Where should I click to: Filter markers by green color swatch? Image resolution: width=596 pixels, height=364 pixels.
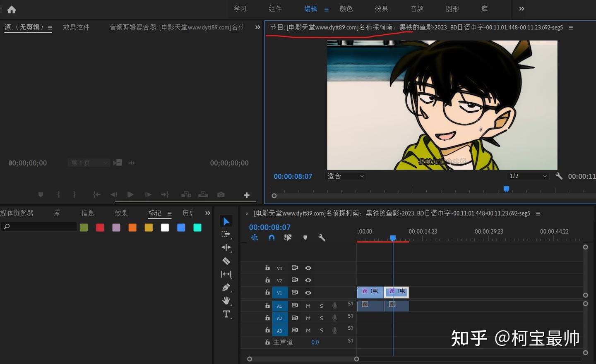tap(84, 227)
